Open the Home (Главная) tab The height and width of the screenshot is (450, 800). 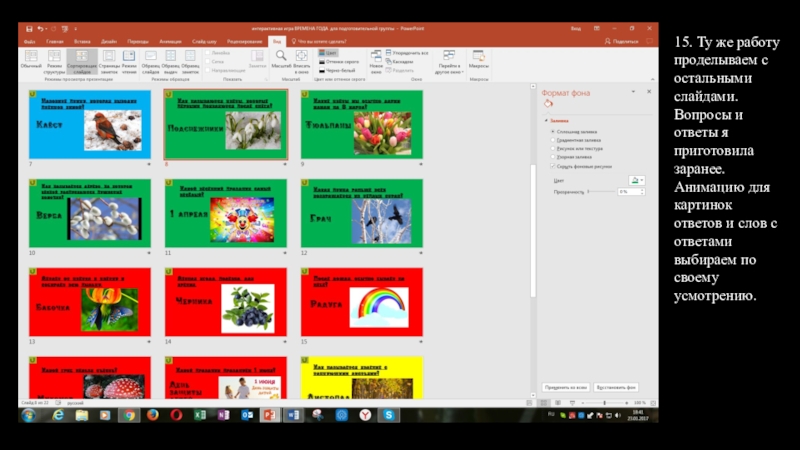click(x=55, y=42)
